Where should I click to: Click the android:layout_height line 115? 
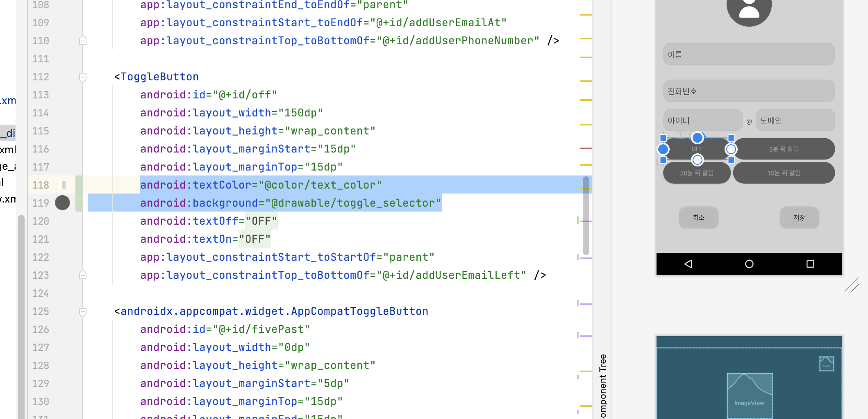258,131
